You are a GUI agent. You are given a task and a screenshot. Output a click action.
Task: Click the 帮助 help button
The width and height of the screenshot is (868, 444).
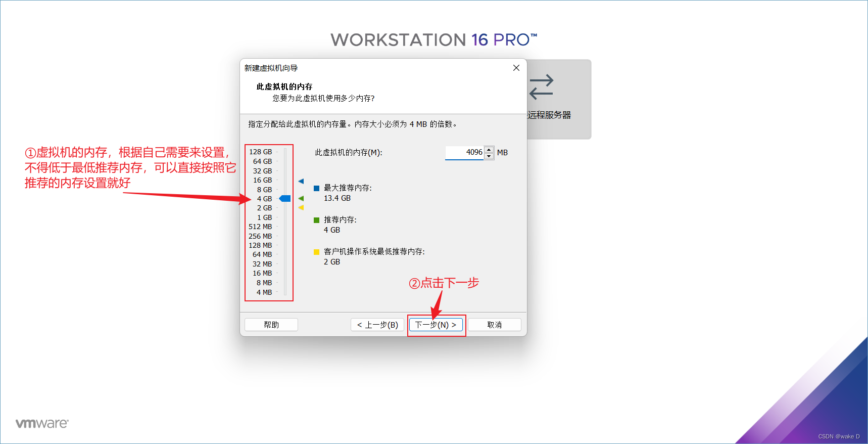271,325
